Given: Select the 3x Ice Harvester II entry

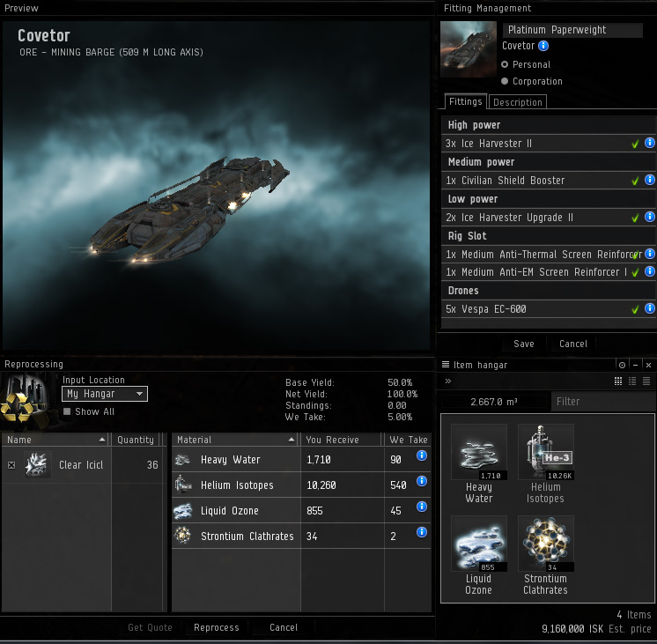Looking at the screenshot, I should click(548, 144).
